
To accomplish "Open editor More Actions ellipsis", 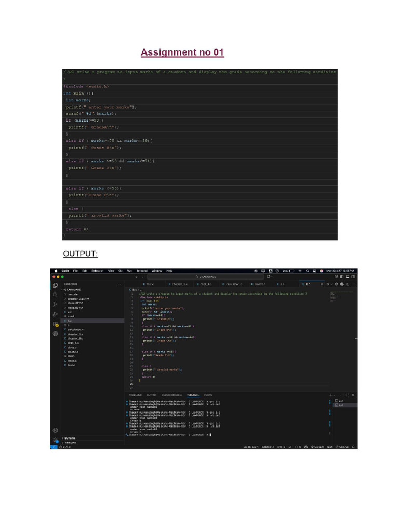I will coord(353,284).
